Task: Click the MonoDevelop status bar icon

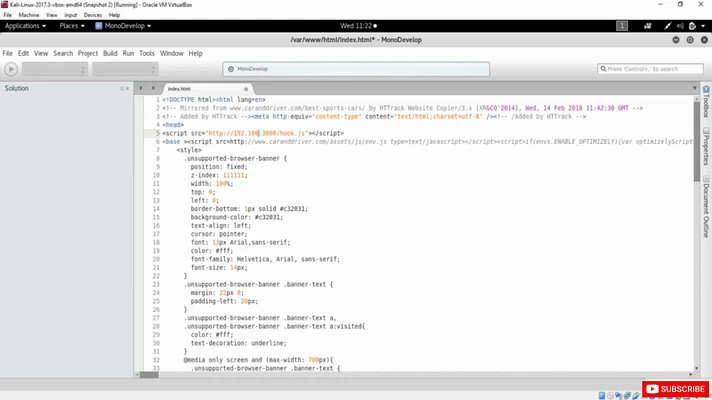Action: (x=231, y=69)
